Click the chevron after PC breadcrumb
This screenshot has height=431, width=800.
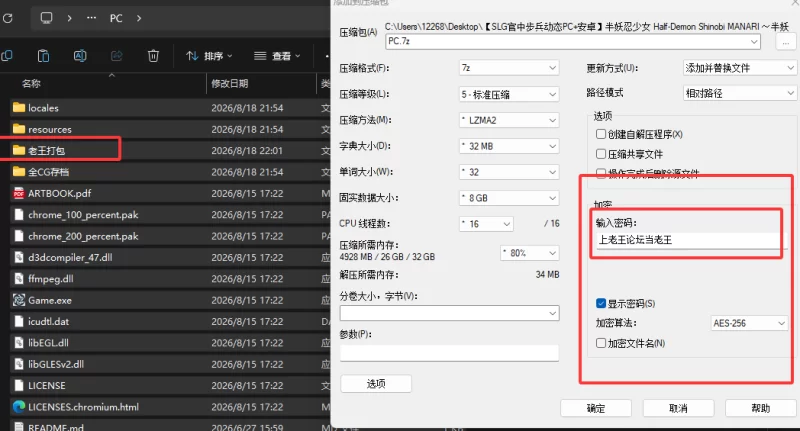tap(139, 18)
